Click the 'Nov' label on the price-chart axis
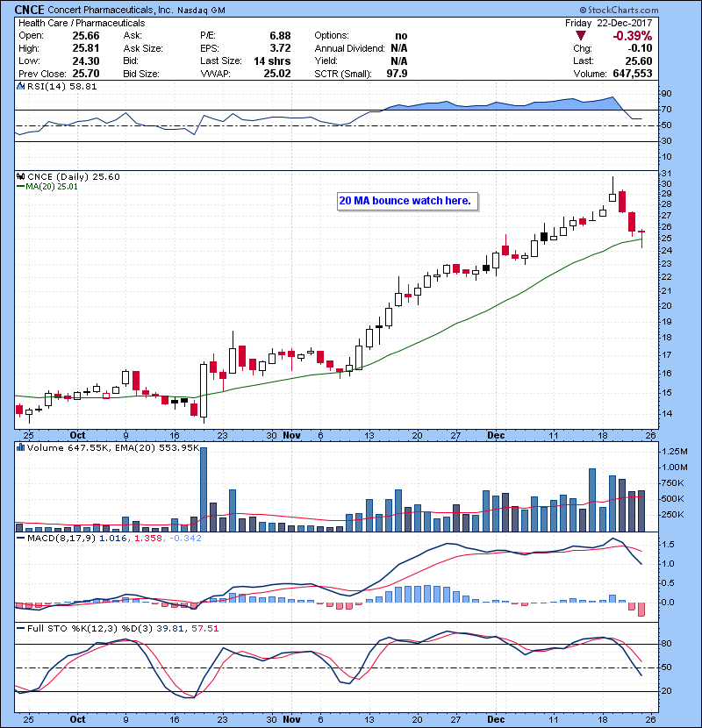 (x=291, y=436)
